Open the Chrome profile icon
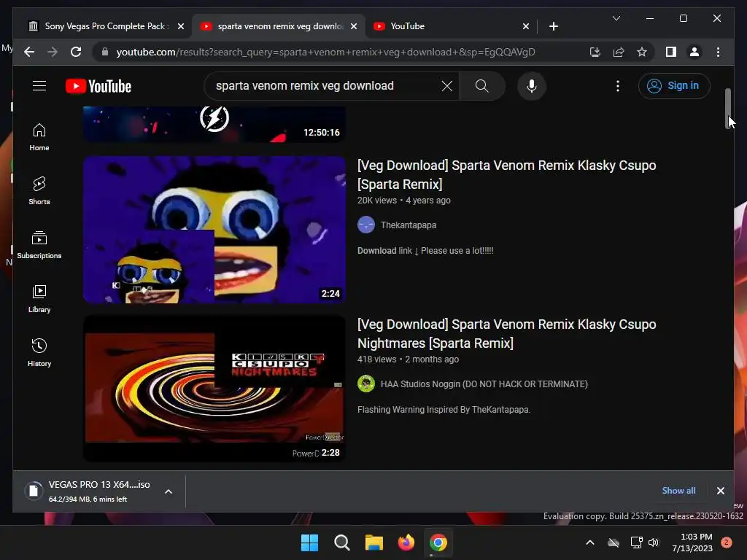This screenshot has height=560, width=747. [x=694, y=52]
